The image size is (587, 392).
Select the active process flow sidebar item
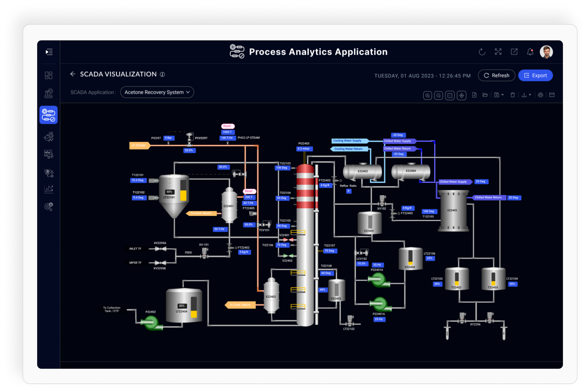49,115
